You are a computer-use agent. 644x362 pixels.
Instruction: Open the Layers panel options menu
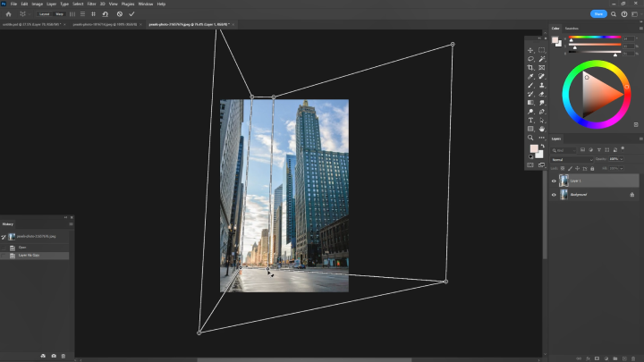[640, 139]
